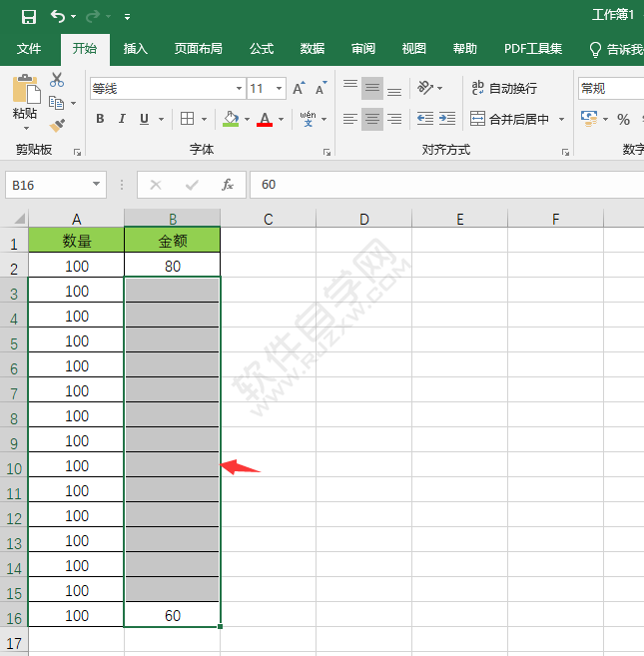This screenshot has height=656, width=644.
Task: Switch to the 视图 ribbon tab
Action: (413, 49)
